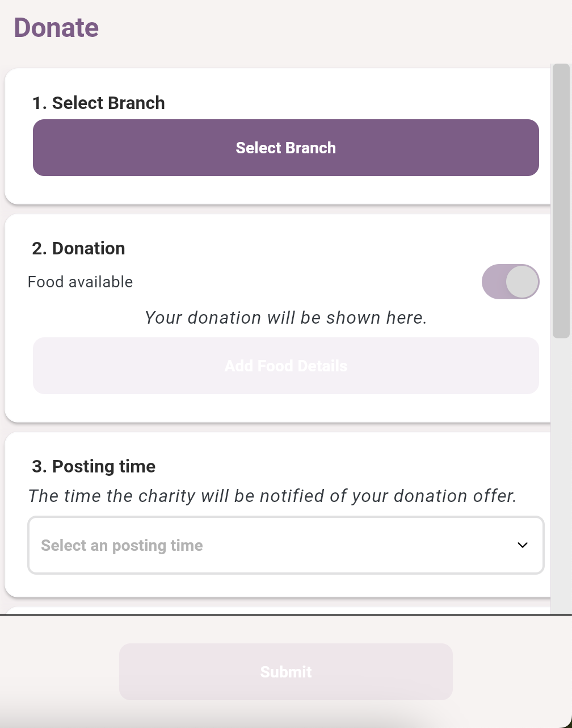
Task: Click the Add Food Details button
Action: click(x=286, y=366)
